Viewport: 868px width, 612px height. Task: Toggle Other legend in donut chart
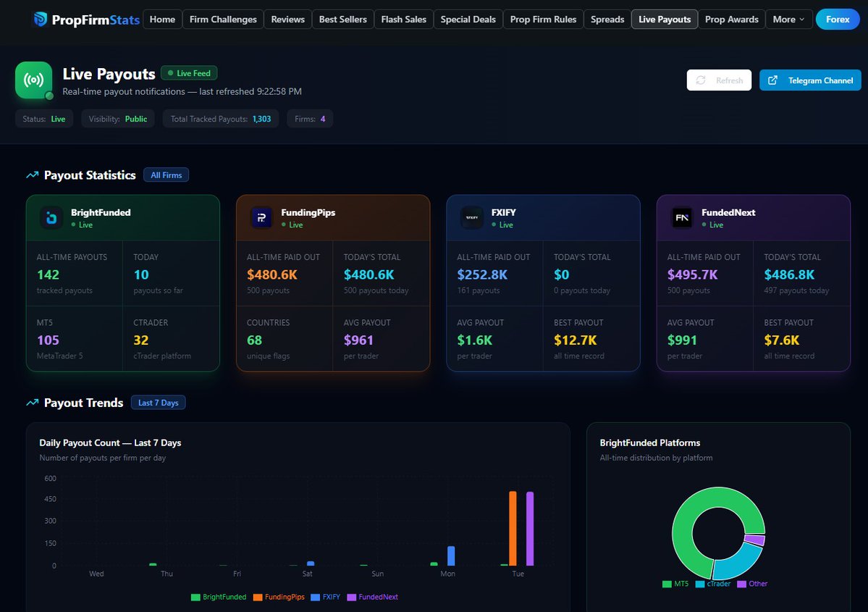point(753,584)
